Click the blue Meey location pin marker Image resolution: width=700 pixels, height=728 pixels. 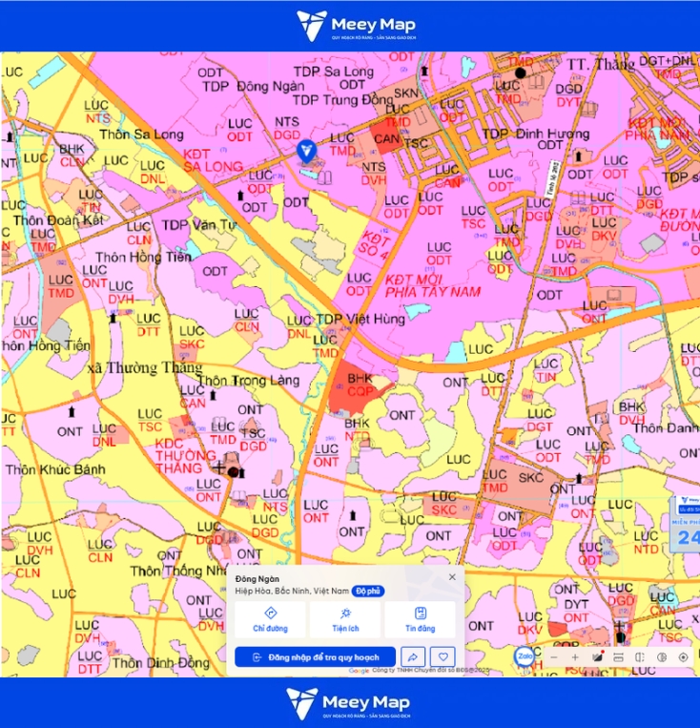[x=306, y=152]
